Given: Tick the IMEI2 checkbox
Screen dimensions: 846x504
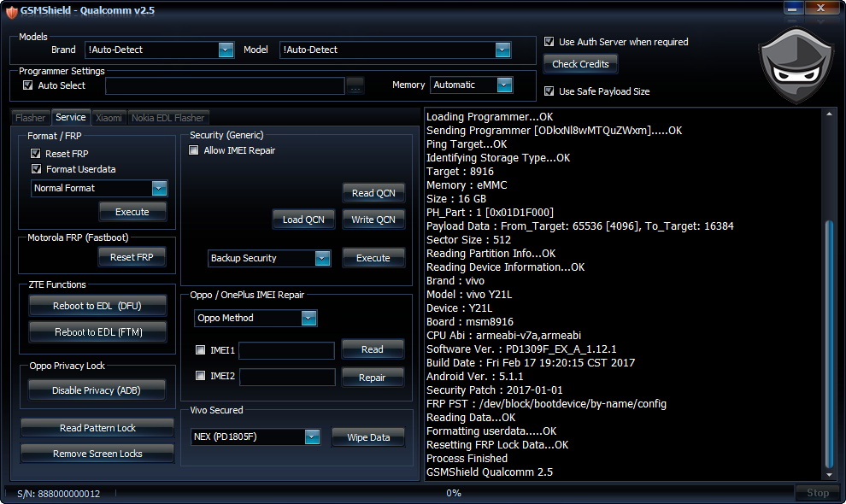Looking at the screenshot, I should (x=200, y=376).
